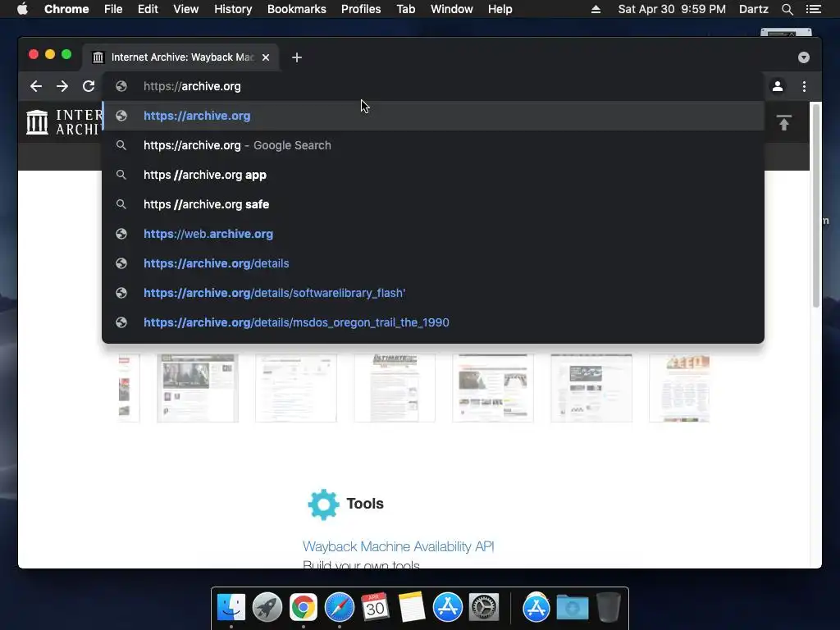Viewport: 840px width, 630px height.
Task: Go back with the Chrome back arrow
Action: click(36, 86)
